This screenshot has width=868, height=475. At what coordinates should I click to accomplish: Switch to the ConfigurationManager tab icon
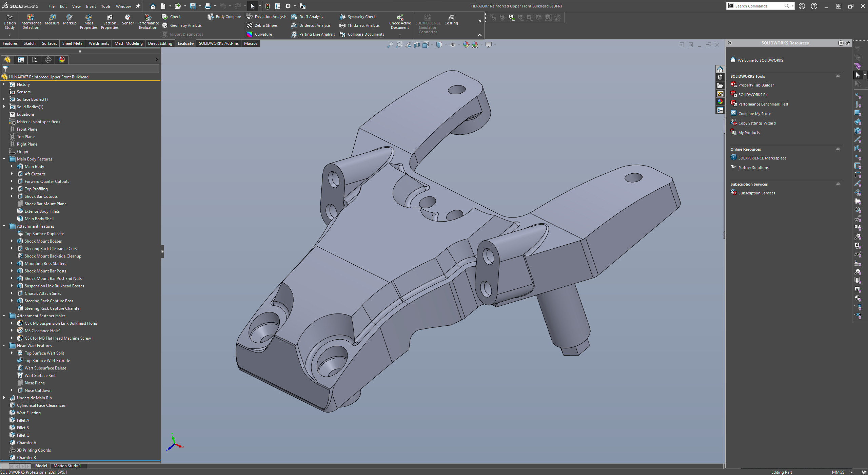(x=35, y=60)
